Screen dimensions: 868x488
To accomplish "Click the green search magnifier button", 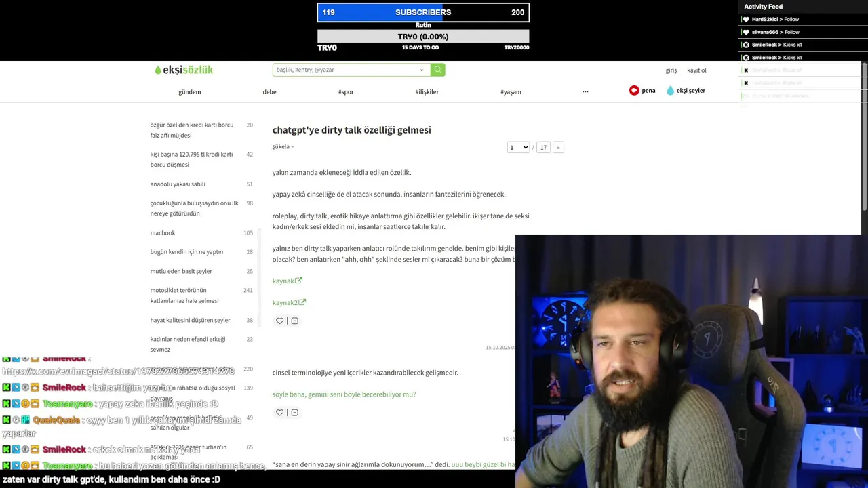I will pos(438,70).
